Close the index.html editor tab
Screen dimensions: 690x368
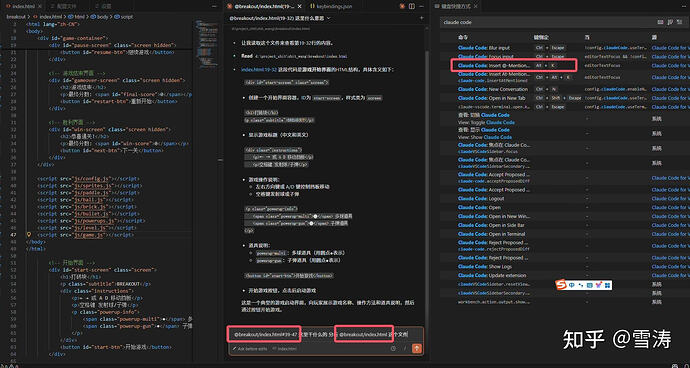[x=41, y=7]
